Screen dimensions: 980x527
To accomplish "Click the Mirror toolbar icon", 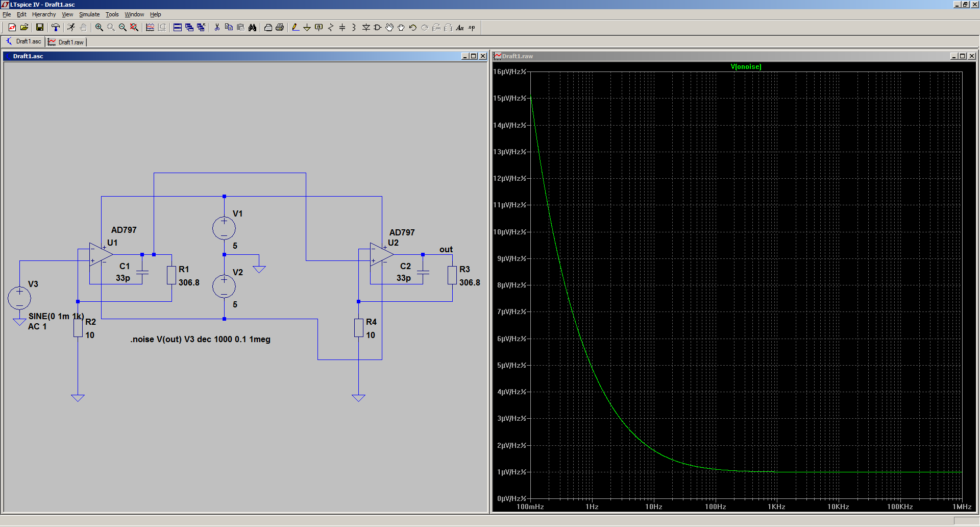I will coord(448,28).
